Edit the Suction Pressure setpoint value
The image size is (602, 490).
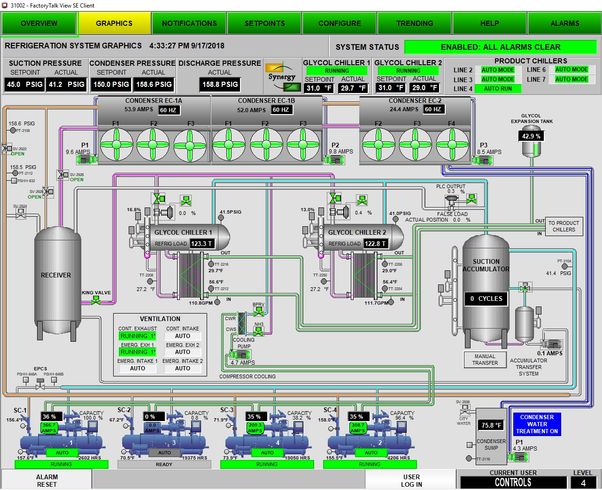19,86
